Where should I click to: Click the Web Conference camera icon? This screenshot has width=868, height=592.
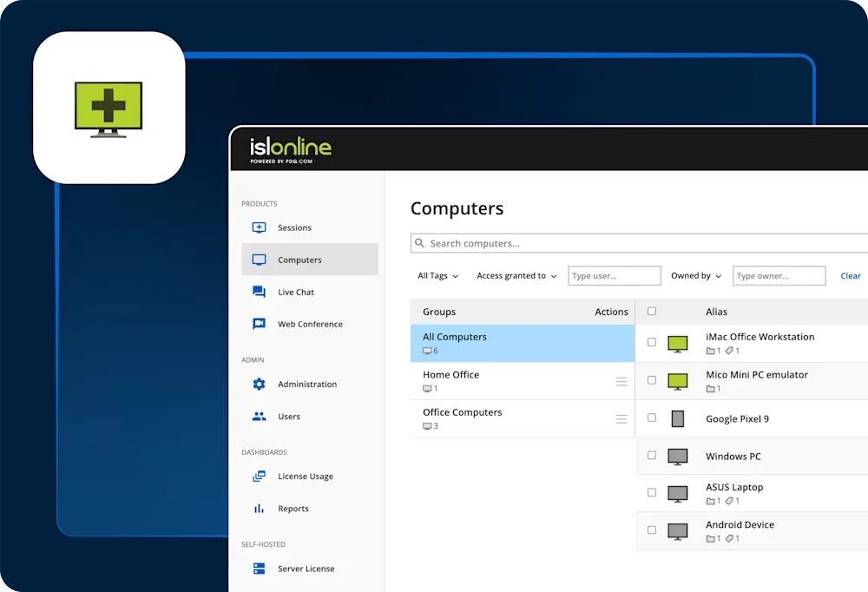click(x=259, y=324)
